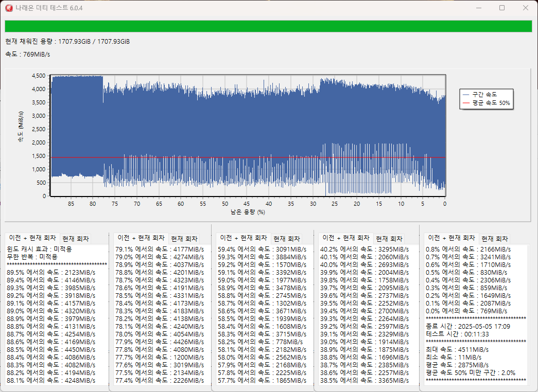Maximize the 나래온 더티 테스트 window
This screenshot has height=392, width=538.
[x=502, y=8]
